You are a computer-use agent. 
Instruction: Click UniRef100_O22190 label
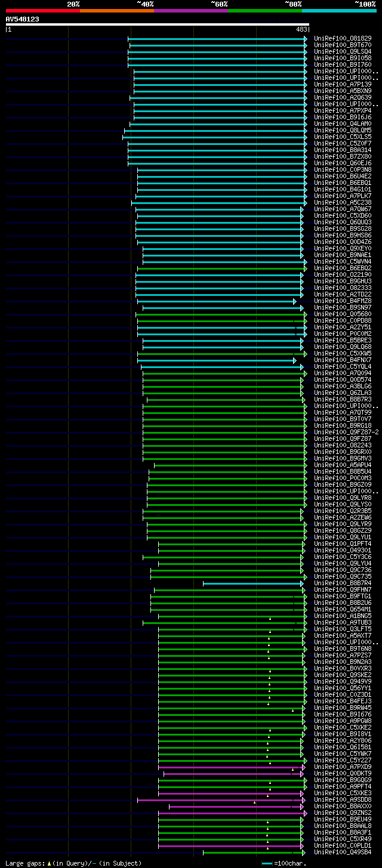click(x=343, y=274)
